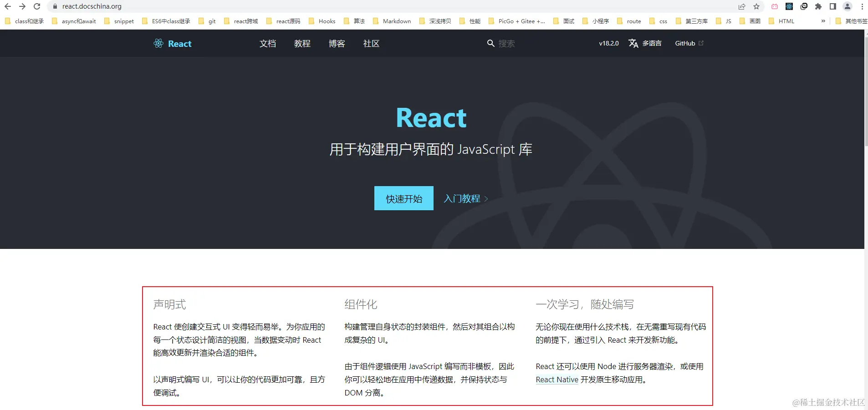Open the 小程序 bookmark folder
The image size is (868, 410).
[596, 21]
